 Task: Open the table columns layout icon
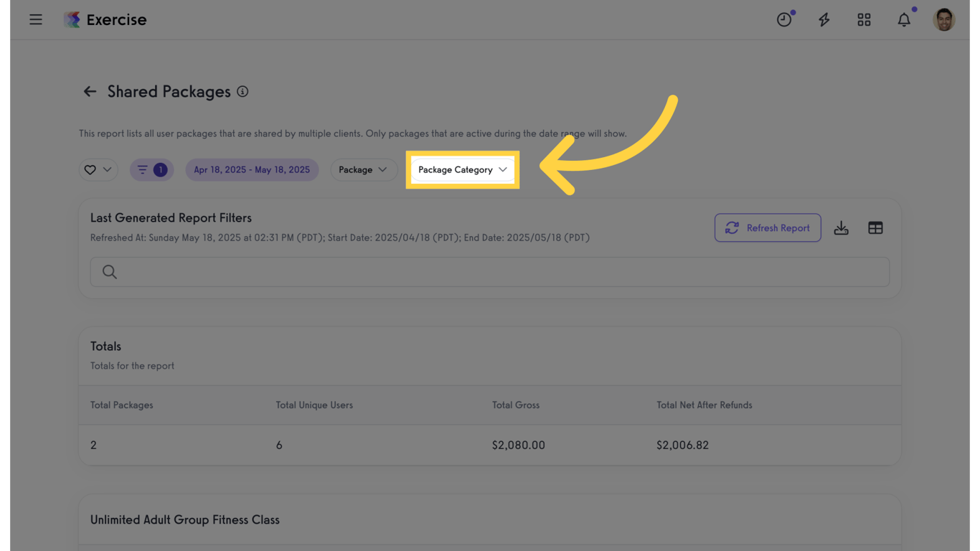[x=875, y=228]
